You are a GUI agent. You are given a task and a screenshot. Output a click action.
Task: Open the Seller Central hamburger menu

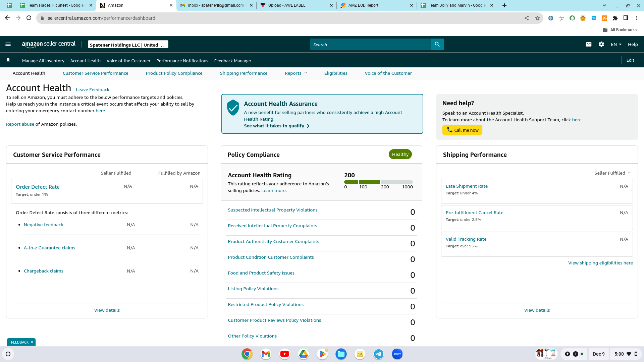[8, 44]
